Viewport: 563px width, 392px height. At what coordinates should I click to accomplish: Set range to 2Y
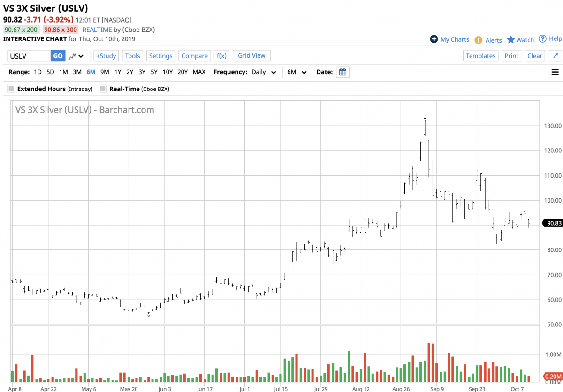(x=129, y=72)
